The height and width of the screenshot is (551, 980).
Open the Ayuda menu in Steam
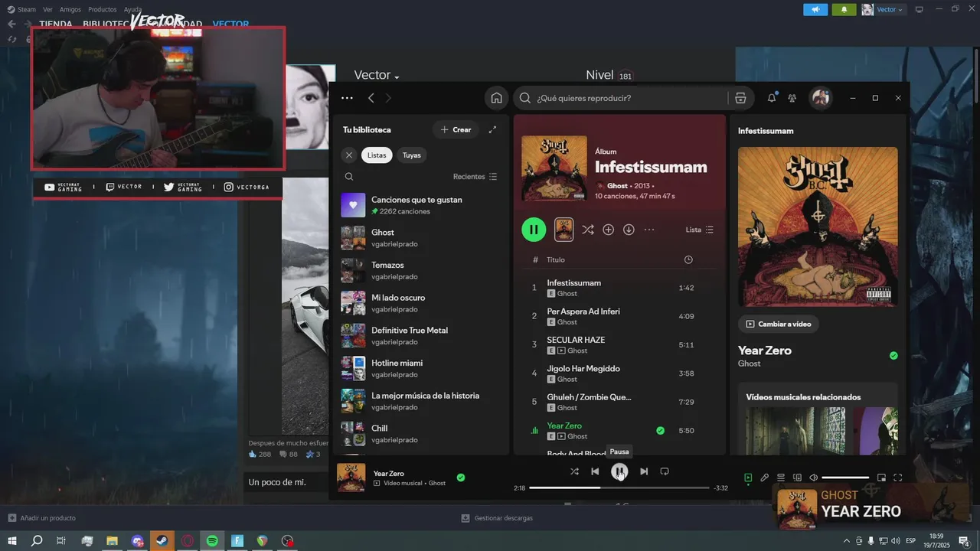(x=133, y=9)
